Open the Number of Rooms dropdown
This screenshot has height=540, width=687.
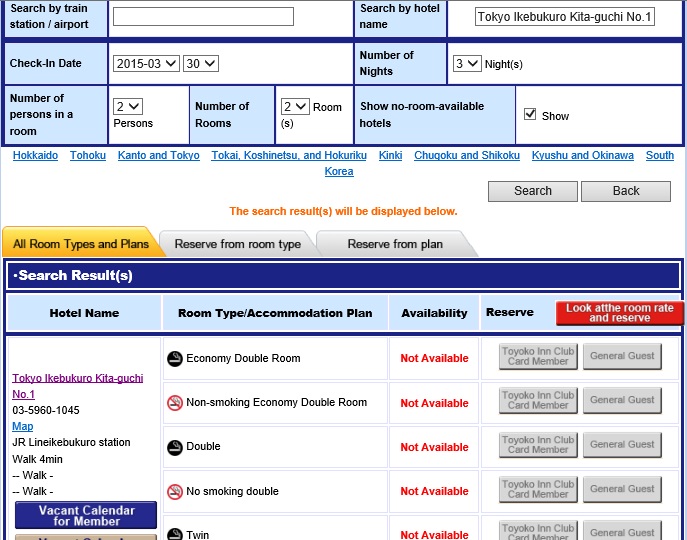click(295, 107)
